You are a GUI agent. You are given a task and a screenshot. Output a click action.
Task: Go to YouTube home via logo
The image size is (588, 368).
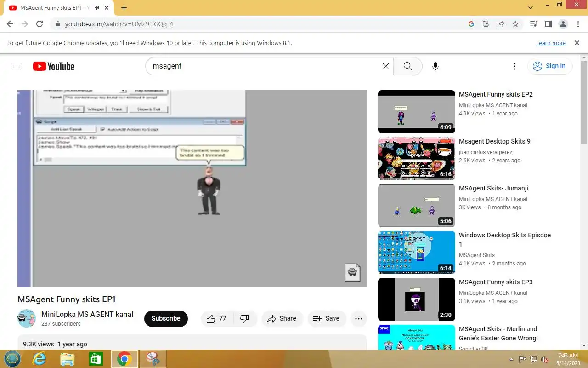[x=54, y=66]
